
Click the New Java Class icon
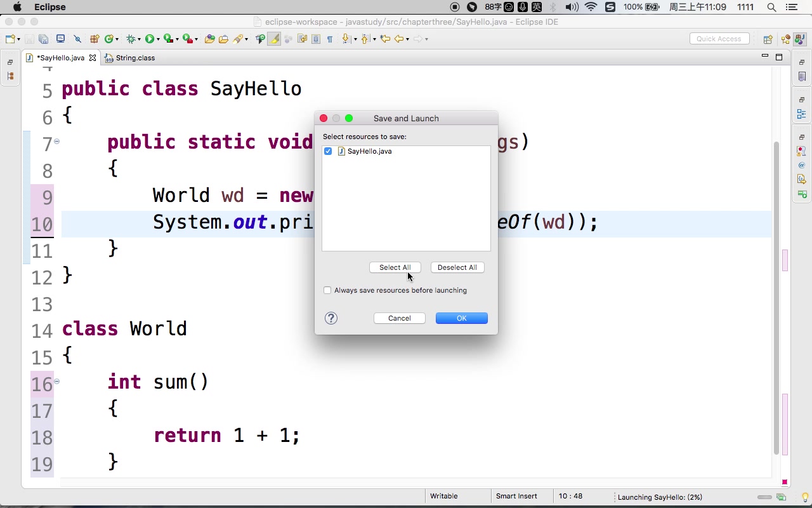pos(108,39)
